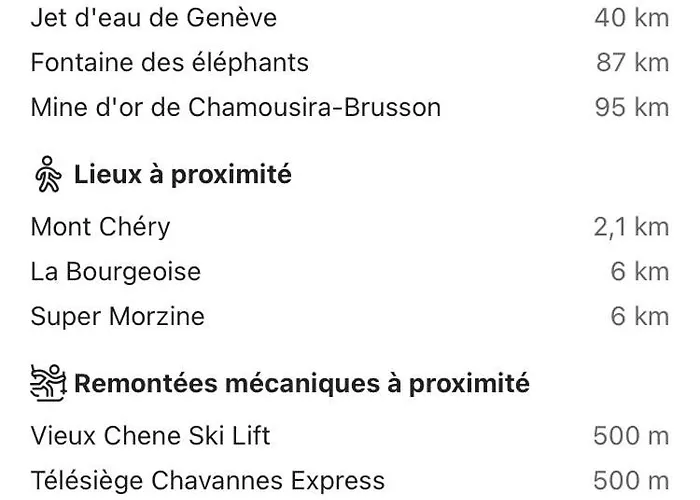
Task: Choose the Mont Chéry place
Action: coord(100,227)
